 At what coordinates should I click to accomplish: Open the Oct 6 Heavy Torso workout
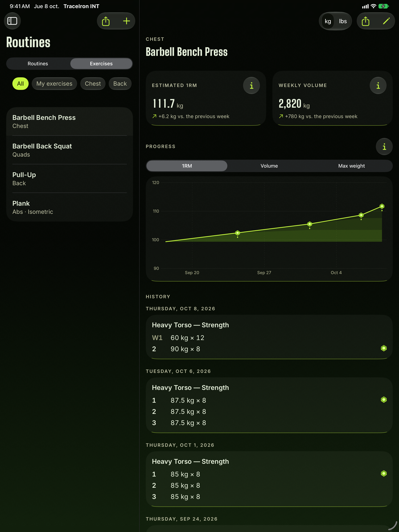[269, 405]
